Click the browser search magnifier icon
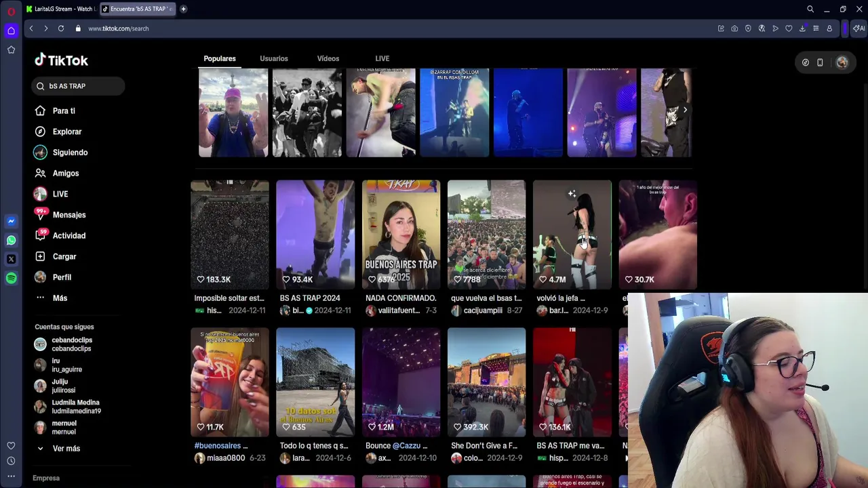868x488 pixels. coord(810,9)
